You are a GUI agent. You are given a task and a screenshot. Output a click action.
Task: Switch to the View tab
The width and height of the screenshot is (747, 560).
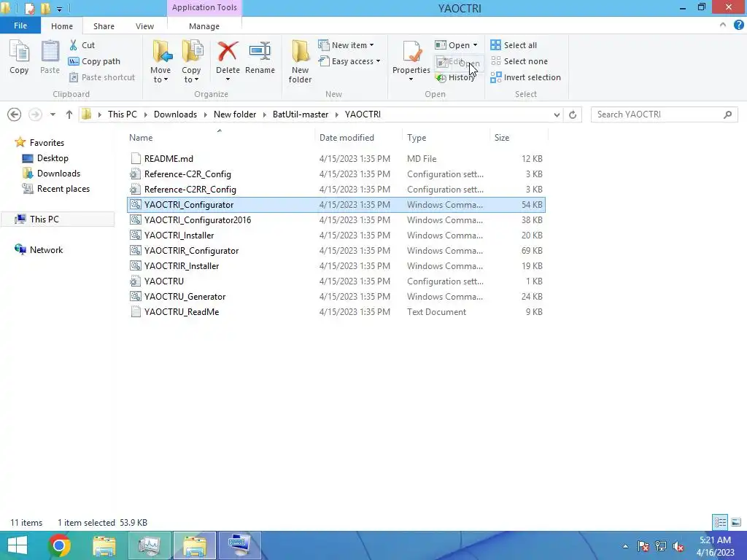tap(144, 26)
